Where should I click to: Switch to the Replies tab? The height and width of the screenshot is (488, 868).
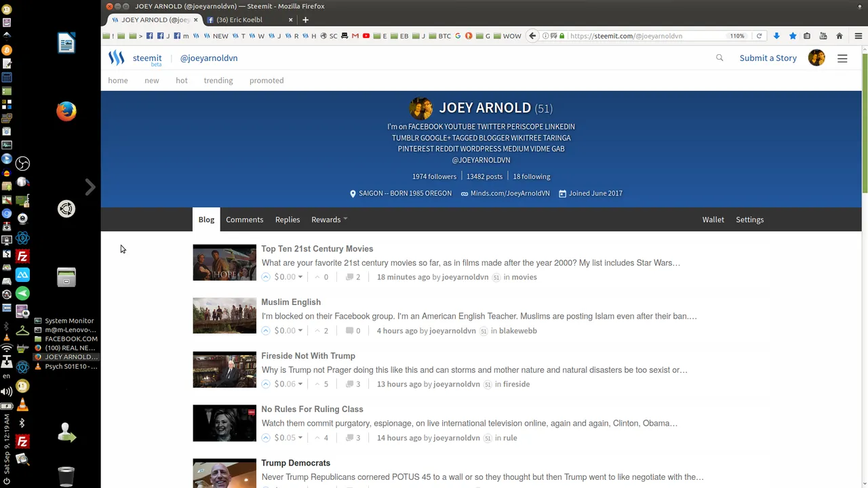click(288, 220)
